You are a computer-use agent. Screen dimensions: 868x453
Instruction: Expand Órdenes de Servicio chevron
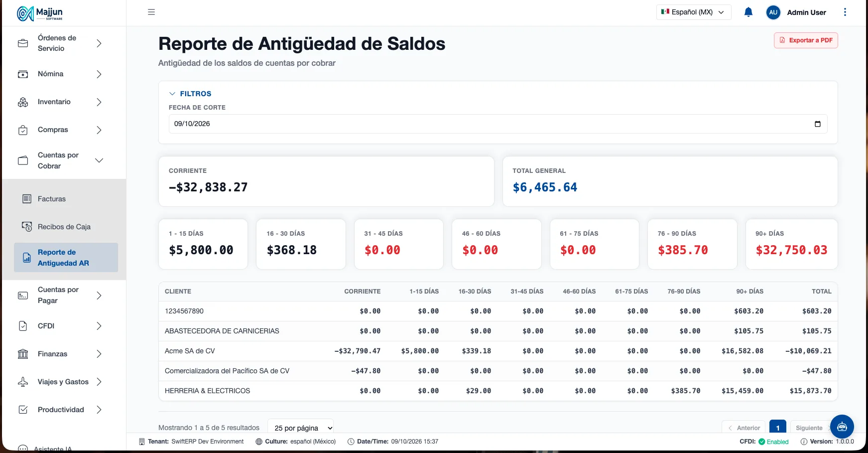click(x=99, y=43)
